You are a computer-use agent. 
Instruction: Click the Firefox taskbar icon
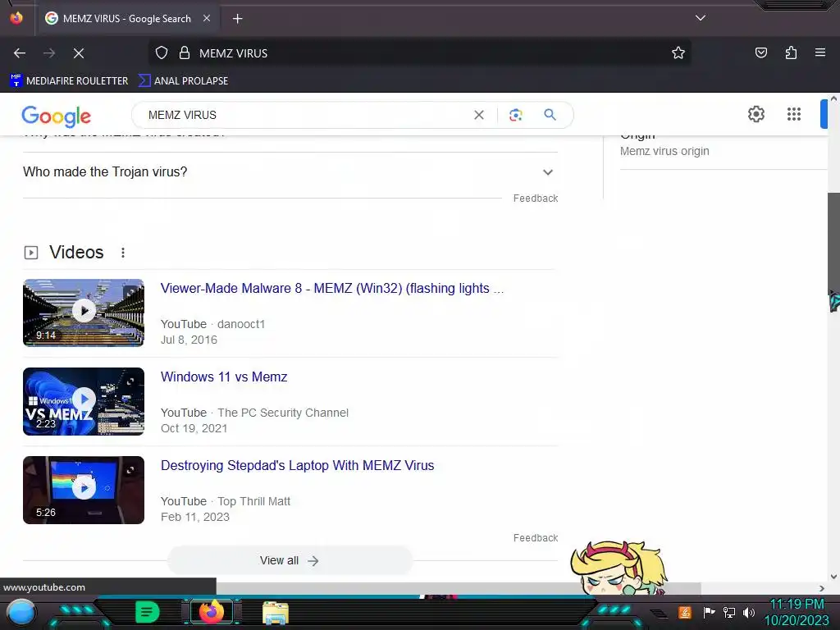click(x=211, y=612)
